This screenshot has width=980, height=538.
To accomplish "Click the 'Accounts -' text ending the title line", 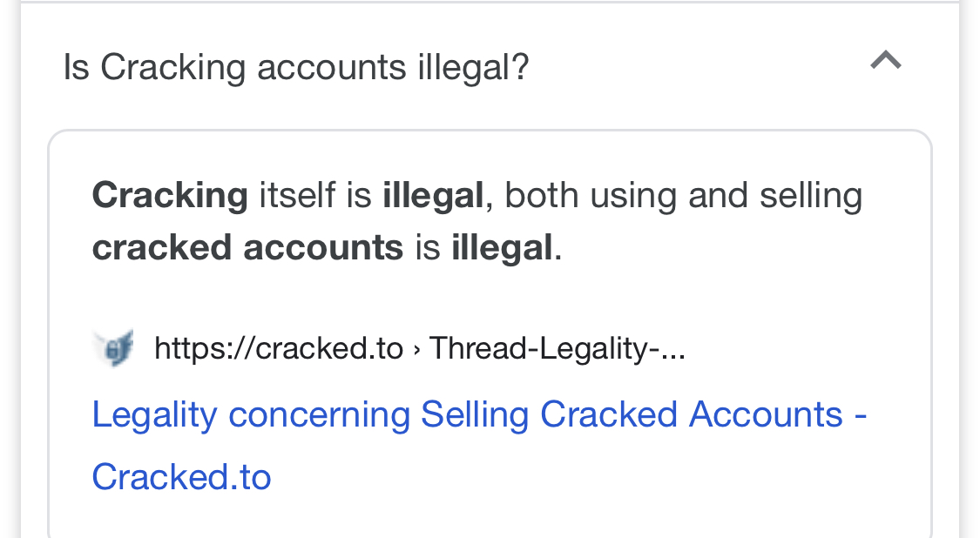I will pyautogui.click(x=778, y=415).
